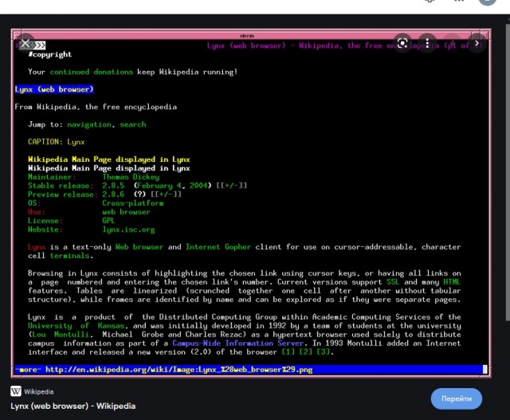
Task: Click the highlighted 'Lynx (web browser)' heading in image
Action: [54, 89]
